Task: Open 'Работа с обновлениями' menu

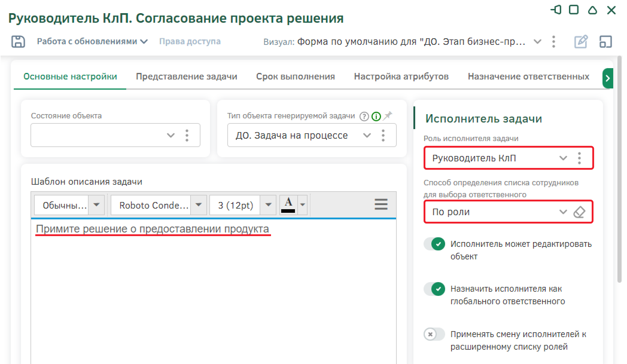Action: 92,42
